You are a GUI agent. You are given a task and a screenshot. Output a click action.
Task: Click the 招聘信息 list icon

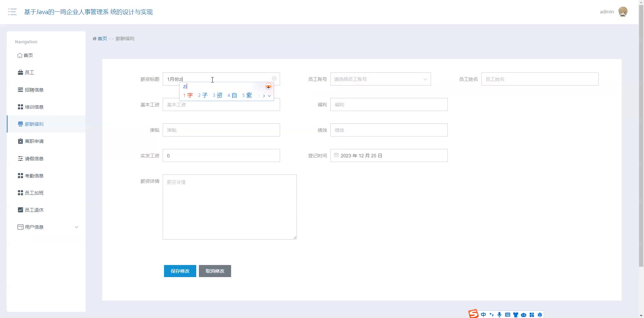point(20,90)
